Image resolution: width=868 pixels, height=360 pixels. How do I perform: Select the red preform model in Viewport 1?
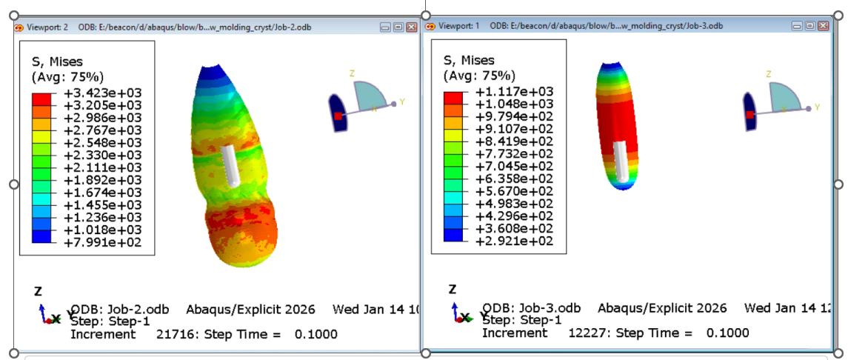pos(618,126)
